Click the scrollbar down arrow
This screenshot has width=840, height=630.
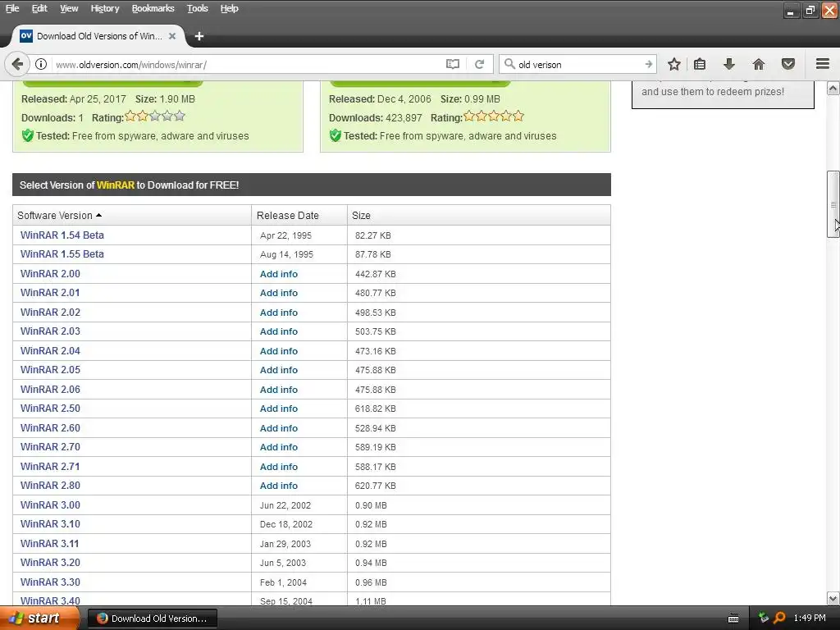coord(833,598)
